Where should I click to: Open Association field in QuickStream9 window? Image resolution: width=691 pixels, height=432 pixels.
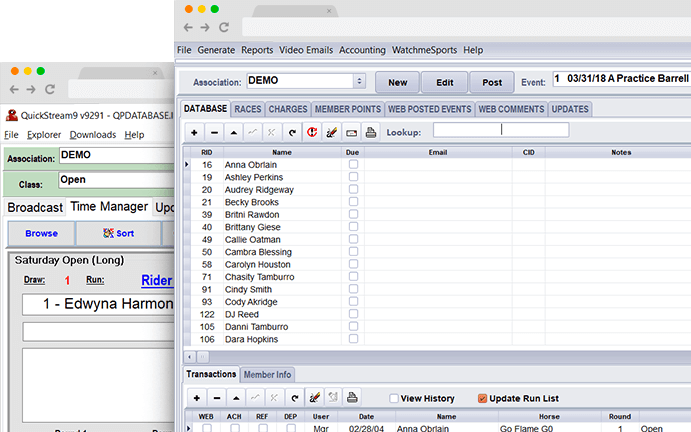(x=117, y=155)
